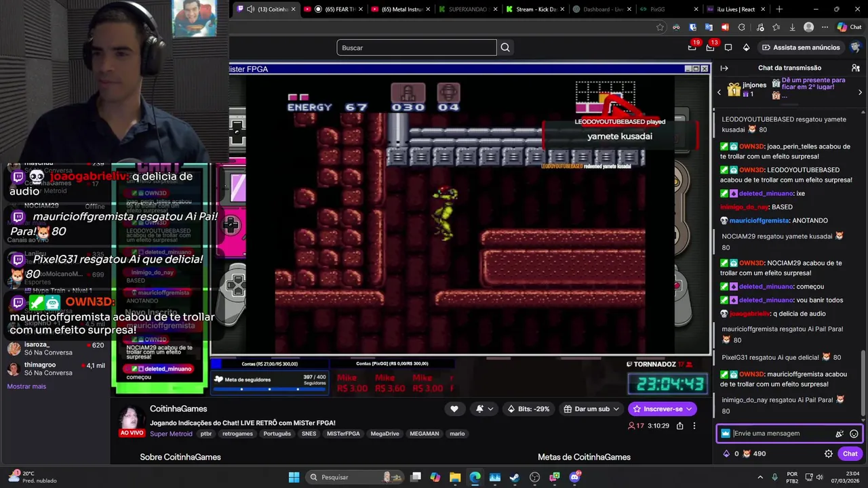Screen dimensions: 868x488
Task: Collapse the chat panel with arrow icon
Action: pos(724,68)
